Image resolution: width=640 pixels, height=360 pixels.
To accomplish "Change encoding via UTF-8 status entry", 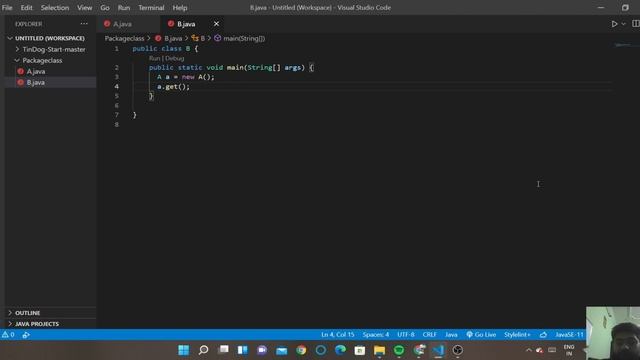I will click(x=406, y=335).
